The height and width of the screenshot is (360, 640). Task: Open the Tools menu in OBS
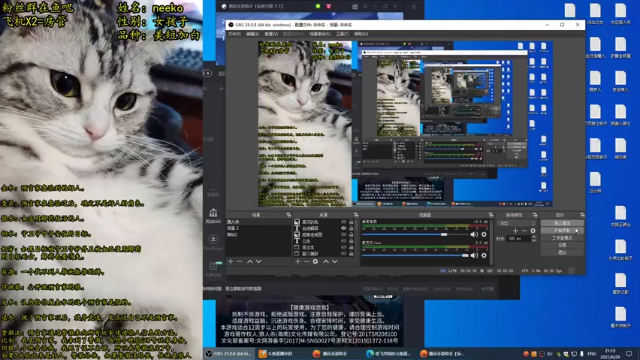(342, 34)
